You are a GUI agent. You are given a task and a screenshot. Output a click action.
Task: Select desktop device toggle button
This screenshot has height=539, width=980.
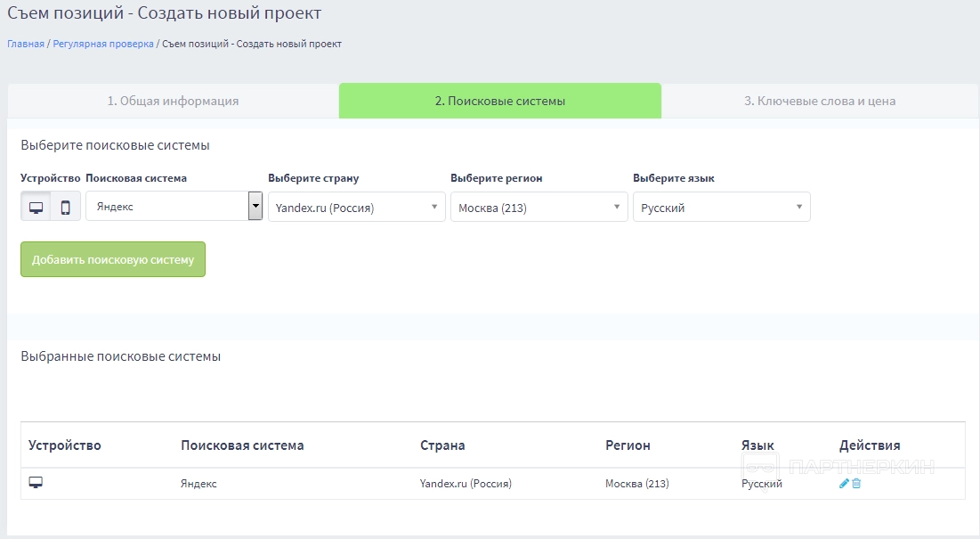click(x=36, y=207)
